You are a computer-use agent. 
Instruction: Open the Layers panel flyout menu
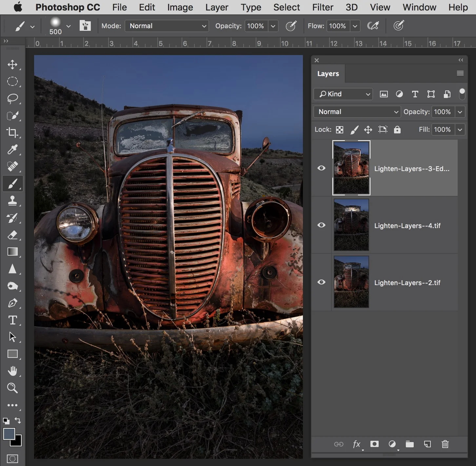click(460, 73)
